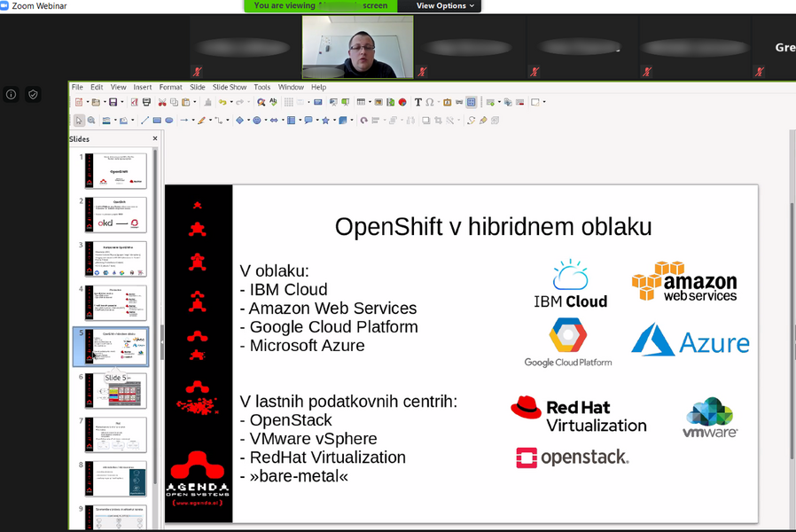Viewport: 796px width, 532px height.
Task: Select the Ellipse shape tool
Action: pyautogui.click(x=169, y=121)
